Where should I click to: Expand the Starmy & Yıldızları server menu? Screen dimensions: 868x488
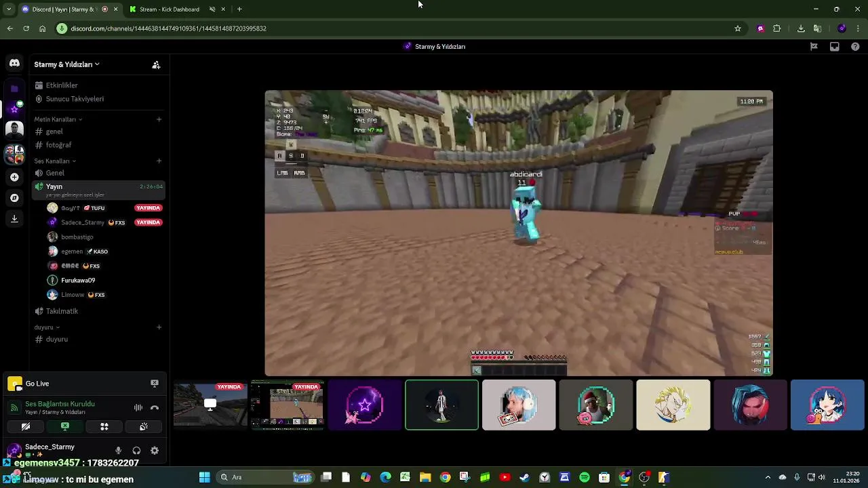point(66,64)
